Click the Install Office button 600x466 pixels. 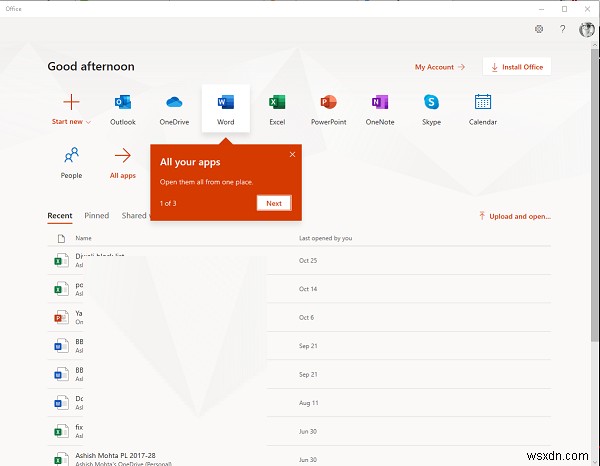coord(517,67)
